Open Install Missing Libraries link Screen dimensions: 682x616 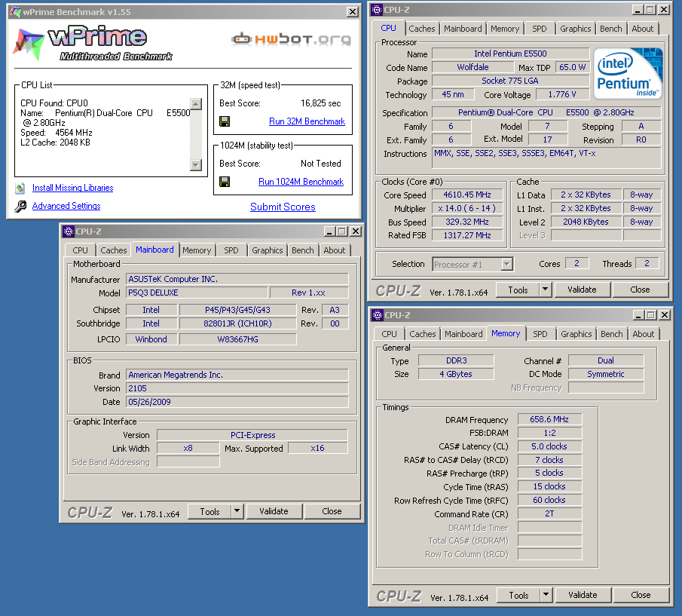pos(72,188)
